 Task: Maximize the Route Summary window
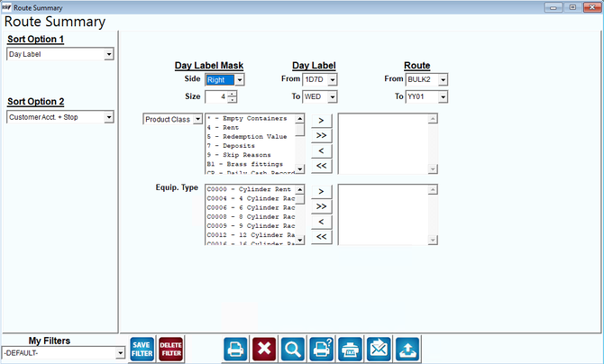pos(572,7)
